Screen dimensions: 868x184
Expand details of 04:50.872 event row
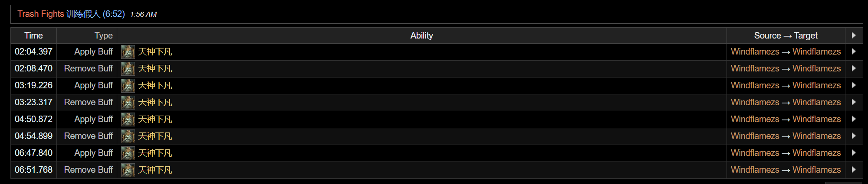coord(854,119)
